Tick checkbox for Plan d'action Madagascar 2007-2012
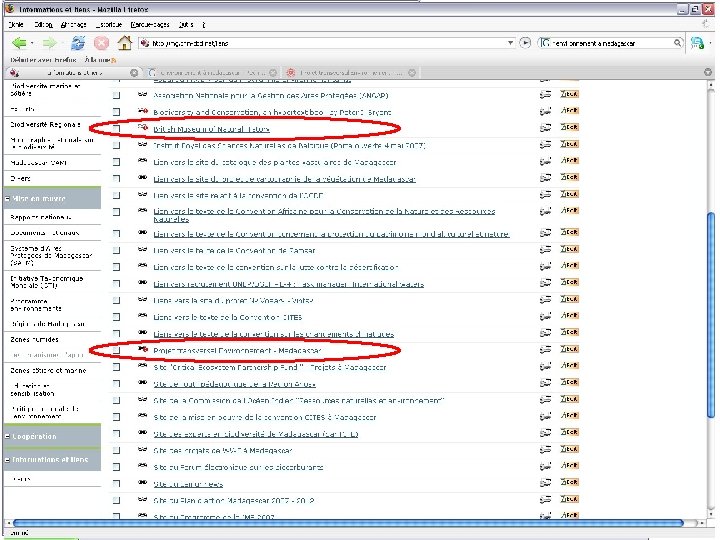Screen dimensions: 720x540 116,501
